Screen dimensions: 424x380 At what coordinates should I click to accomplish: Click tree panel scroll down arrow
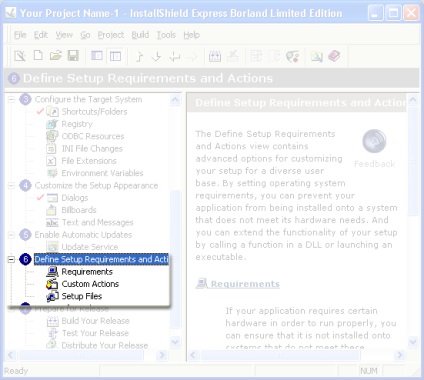[175, 342]
